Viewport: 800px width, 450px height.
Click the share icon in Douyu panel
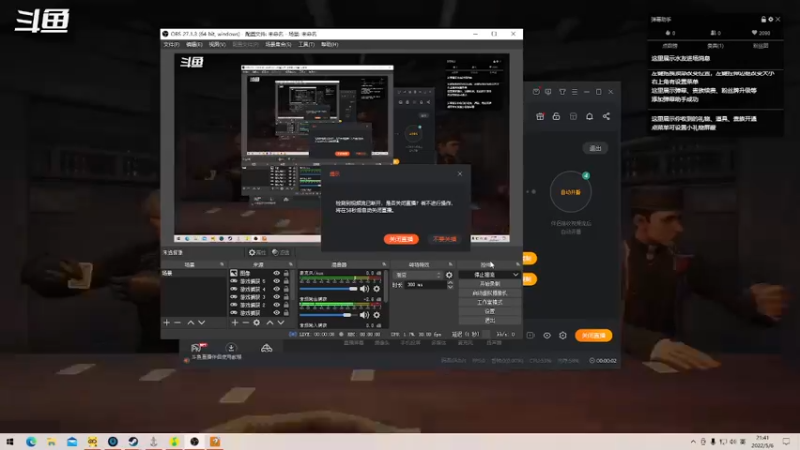tap(606, 116)
